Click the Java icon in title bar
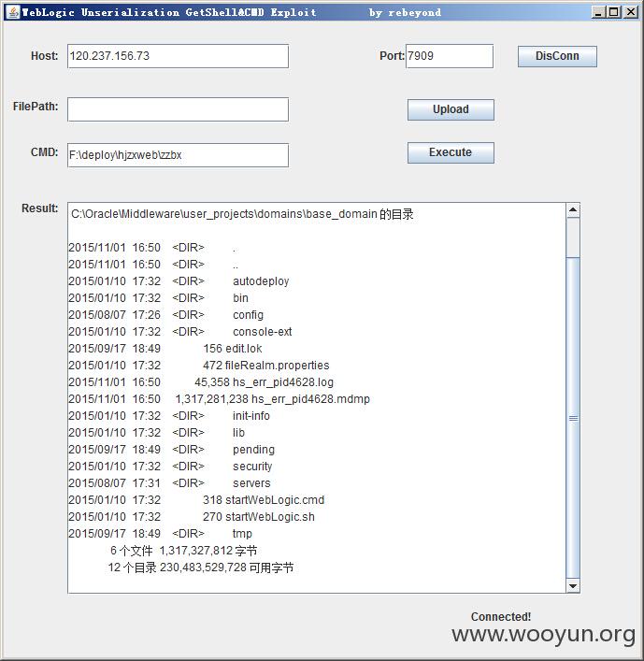Screen dimensions: 644x661 click(13, 12)
